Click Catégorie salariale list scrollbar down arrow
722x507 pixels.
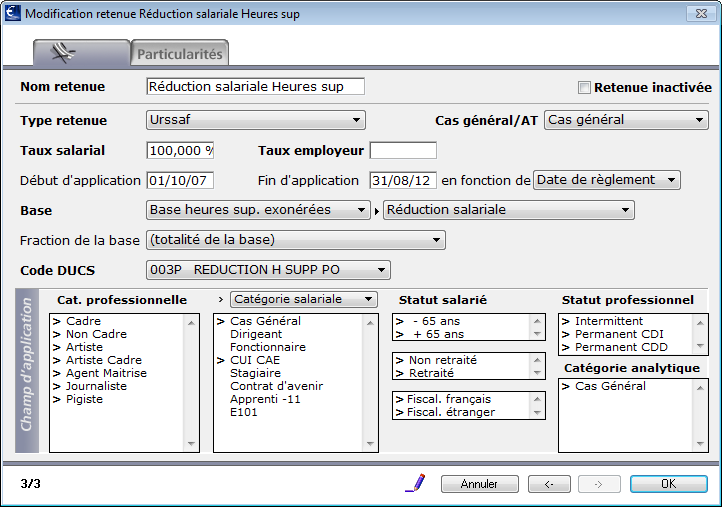point(370,444)
